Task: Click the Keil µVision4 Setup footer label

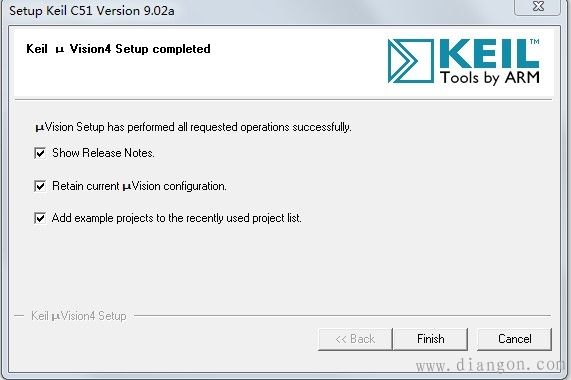Action: tap(79, 316)
